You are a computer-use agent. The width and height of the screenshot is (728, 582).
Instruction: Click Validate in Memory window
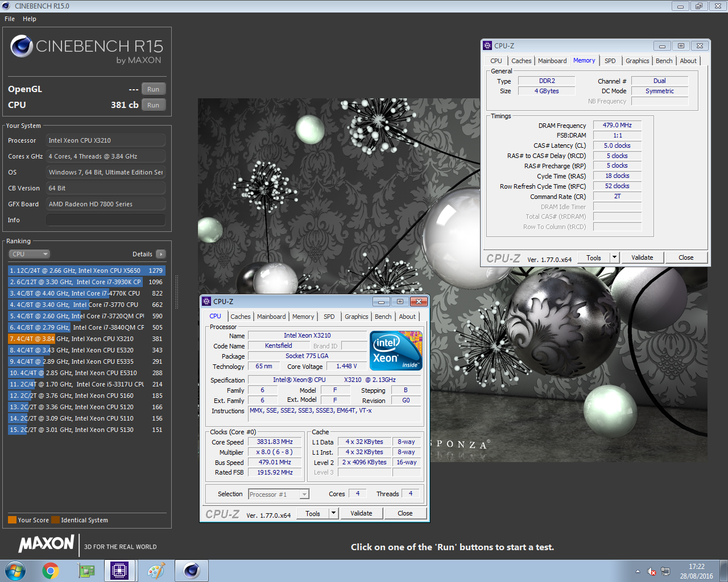[x=642, y=257]
